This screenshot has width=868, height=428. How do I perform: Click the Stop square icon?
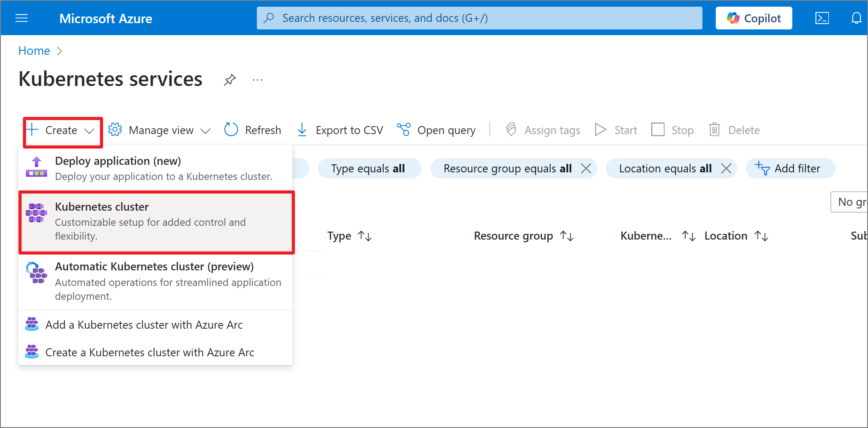[x=657, y=130]
